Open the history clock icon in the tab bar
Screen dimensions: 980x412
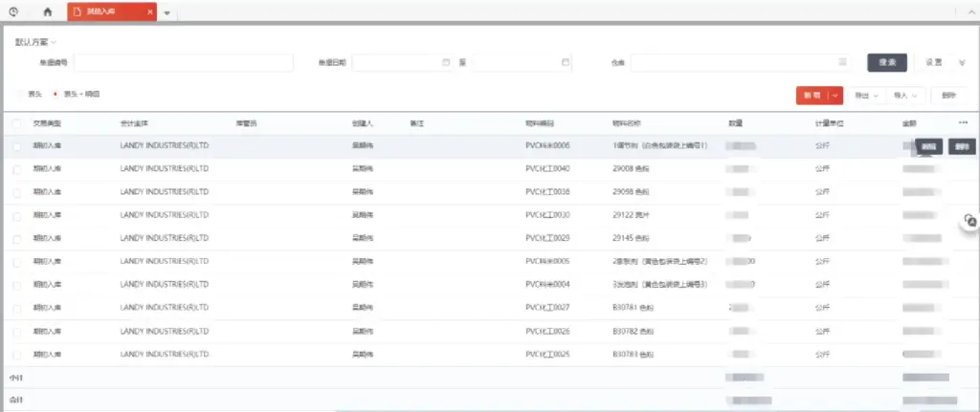coord(13,12)
